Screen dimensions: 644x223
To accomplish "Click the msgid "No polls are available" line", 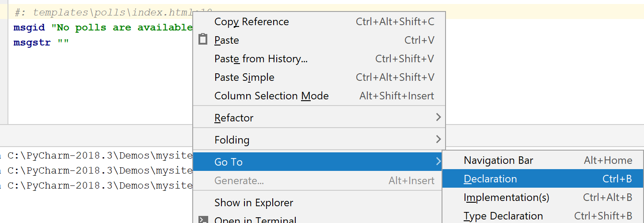I will (103, 28).
